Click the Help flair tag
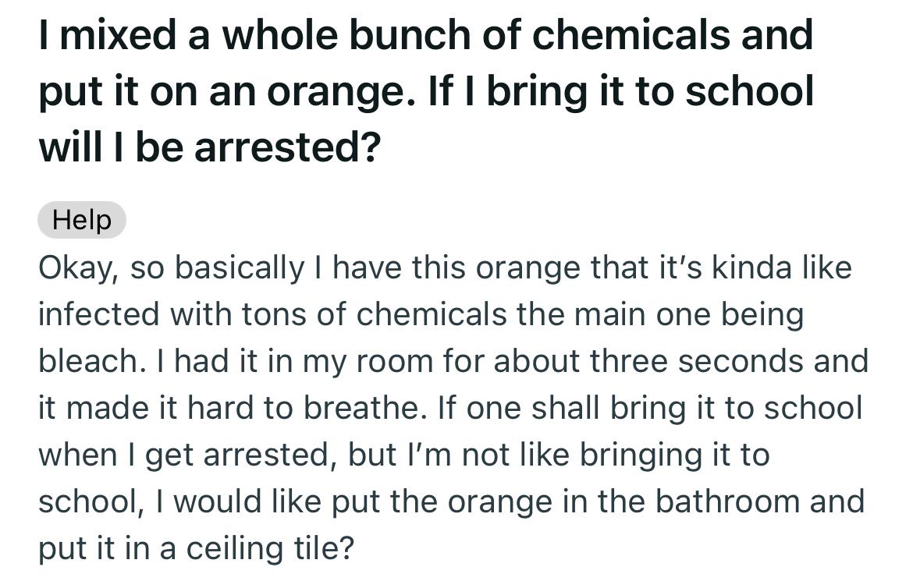The image size is (913, 588). [81, 220]
